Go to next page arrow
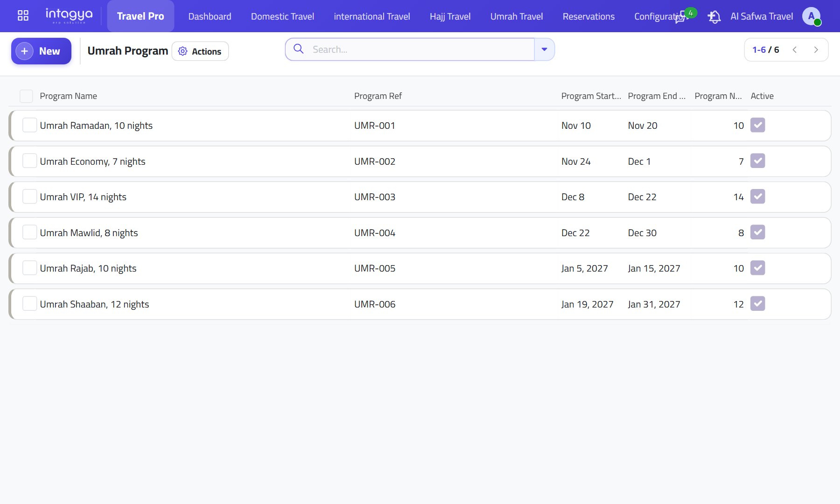 (816, 50)
